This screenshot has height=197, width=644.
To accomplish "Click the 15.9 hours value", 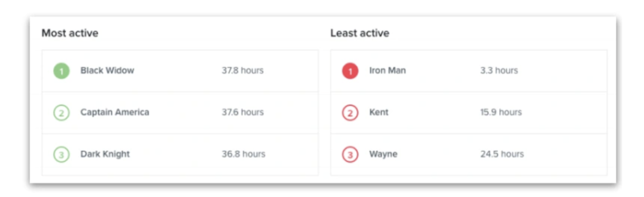I will 501,112.
